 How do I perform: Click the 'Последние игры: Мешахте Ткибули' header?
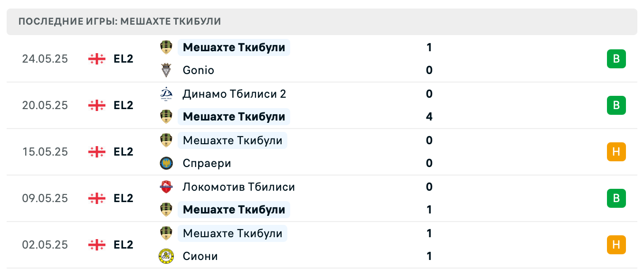tap(120, 22)
